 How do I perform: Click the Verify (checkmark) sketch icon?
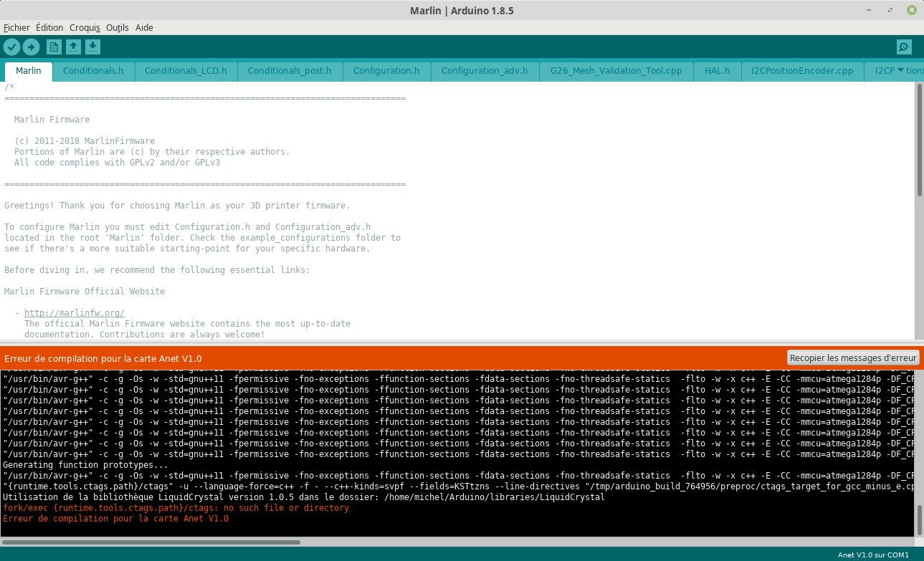point(11,47)
